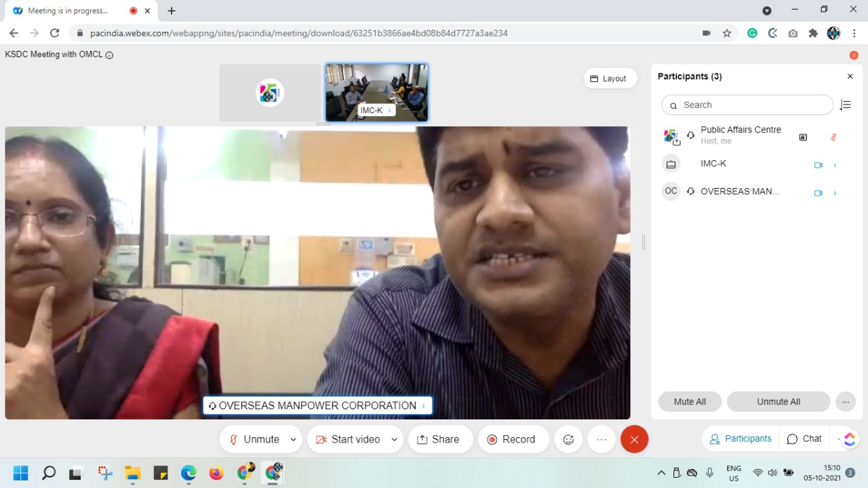Click Public Affairs Centre presenter card icon

[x=803, y=136]
